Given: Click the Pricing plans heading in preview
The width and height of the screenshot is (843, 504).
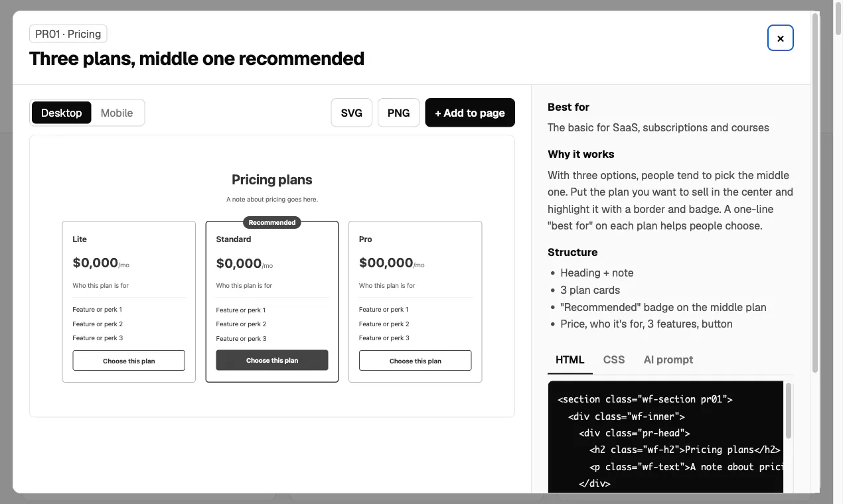Looking at the screenshot, I should (x=272, y=180).
